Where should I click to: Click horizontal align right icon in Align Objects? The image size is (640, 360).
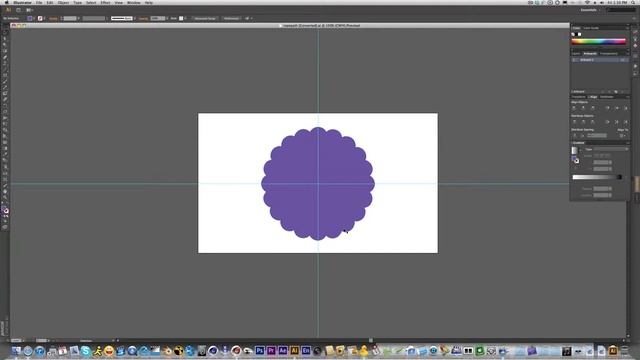point(593,108)
